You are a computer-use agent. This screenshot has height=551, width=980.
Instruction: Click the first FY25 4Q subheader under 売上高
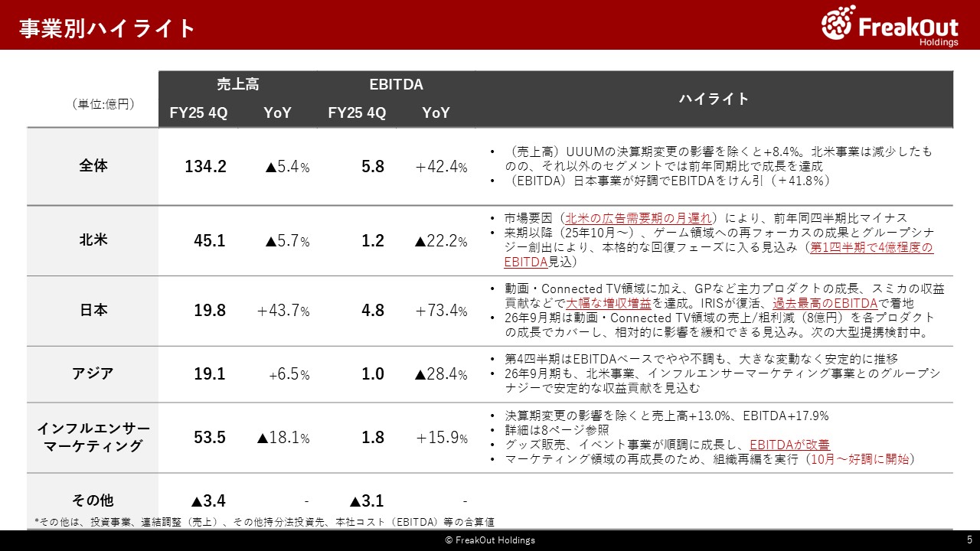click(198, 112)
